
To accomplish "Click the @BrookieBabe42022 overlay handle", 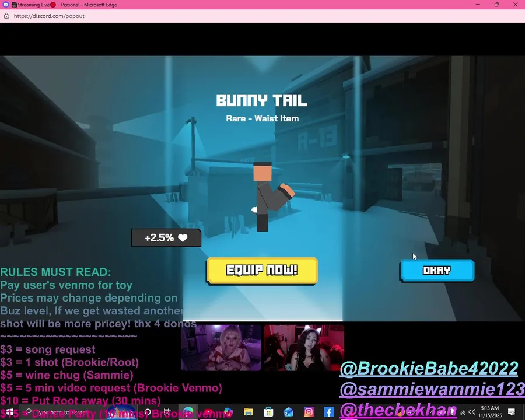I will [x=429, y=369].
